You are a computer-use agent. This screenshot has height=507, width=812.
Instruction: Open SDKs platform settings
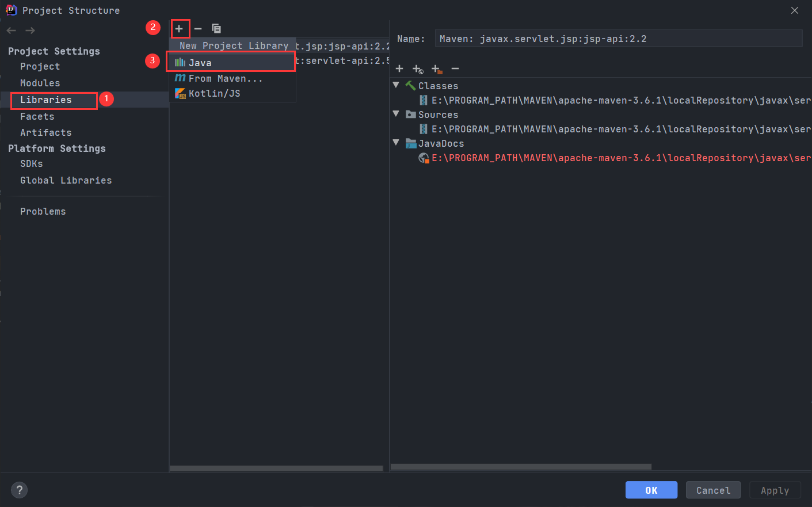point(31,163)
